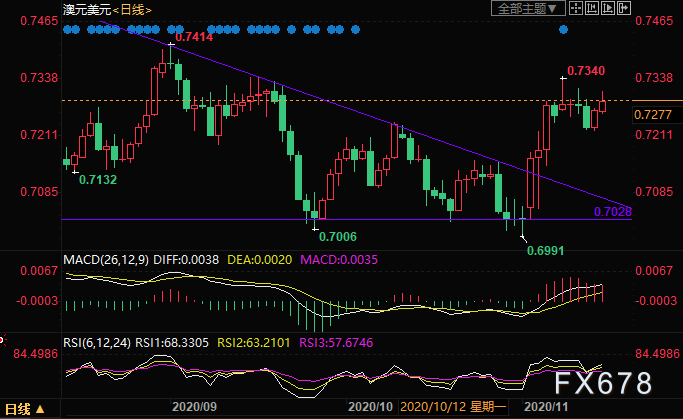
Task: Click the RSI2:63.2101 value
Action: coord(254,343)
